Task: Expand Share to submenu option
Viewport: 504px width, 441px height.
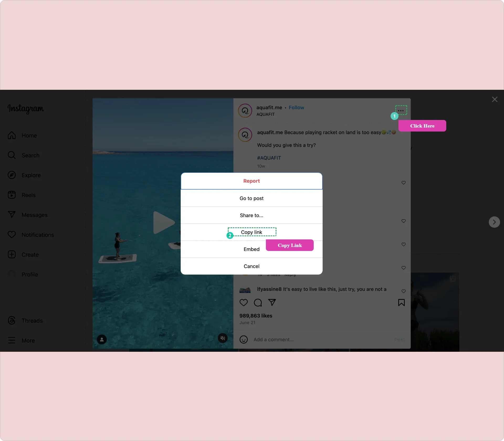Action: tap(251, 215)
